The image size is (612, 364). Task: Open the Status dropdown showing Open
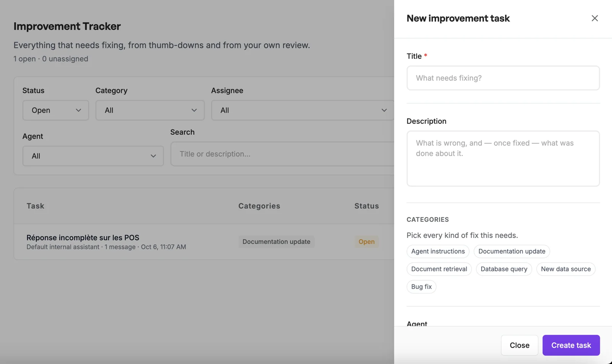pyautogui.click(x=56, y=110)
